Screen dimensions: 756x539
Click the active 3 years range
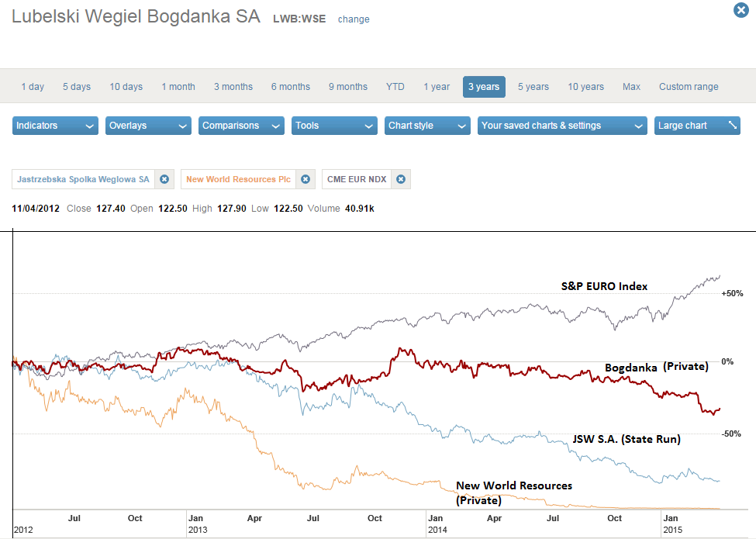coord(484,87)
